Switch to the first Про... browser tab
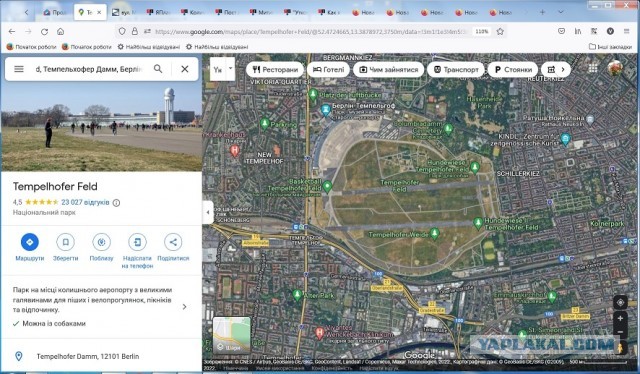This screenshot has height=374, width=640. pyautogui.click(x=56, y=13)
